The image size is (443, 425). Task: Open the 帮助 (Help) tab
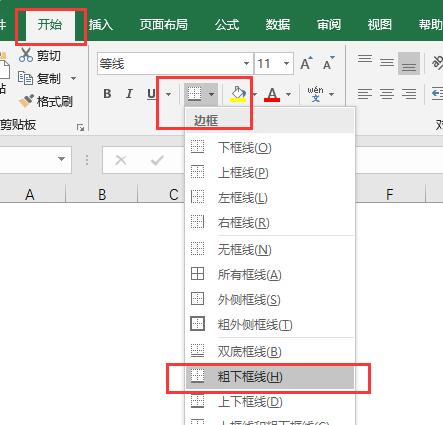[x=430, y=25]
